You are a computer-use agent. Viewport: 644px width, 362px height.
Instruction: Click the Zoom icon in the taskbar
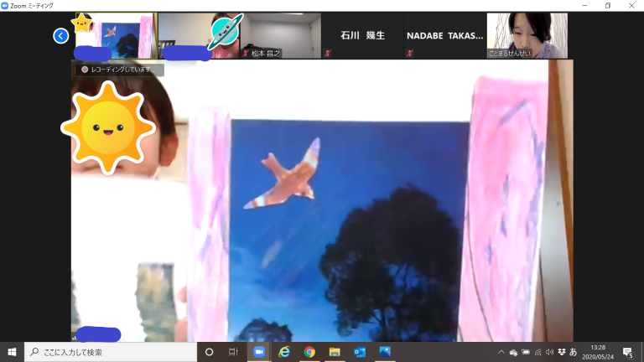tap(258, 352)
